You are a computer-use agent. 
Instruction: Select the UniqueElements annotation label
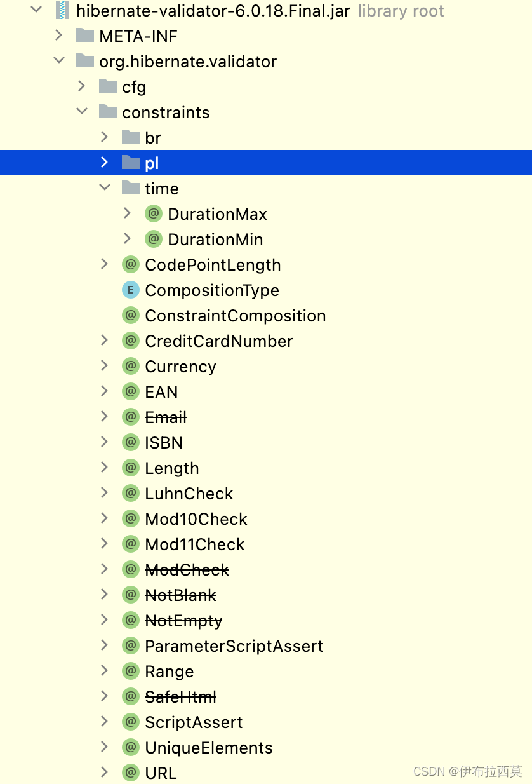coord(209,748)
